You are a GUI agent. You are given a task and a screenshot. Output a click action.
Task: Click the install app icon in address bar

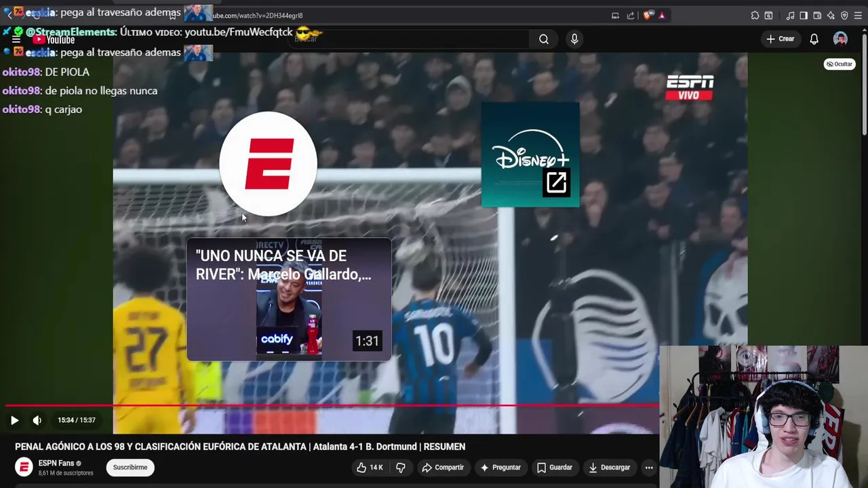pyautogui.click(x=615, y=16)
